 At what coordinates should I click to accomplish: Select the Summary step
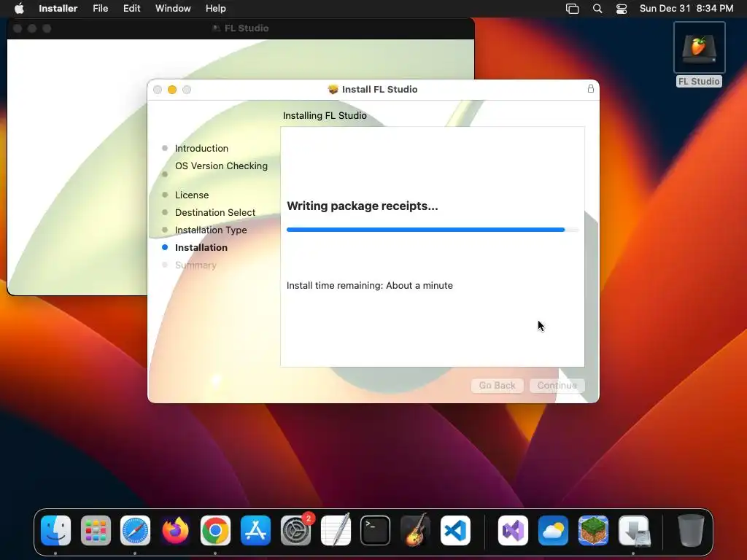[x=196, y=265]
